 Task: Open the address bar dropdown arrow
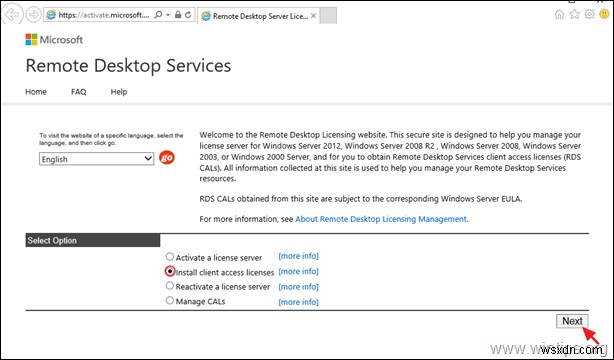pyautogui.click(x=168, y=15)
